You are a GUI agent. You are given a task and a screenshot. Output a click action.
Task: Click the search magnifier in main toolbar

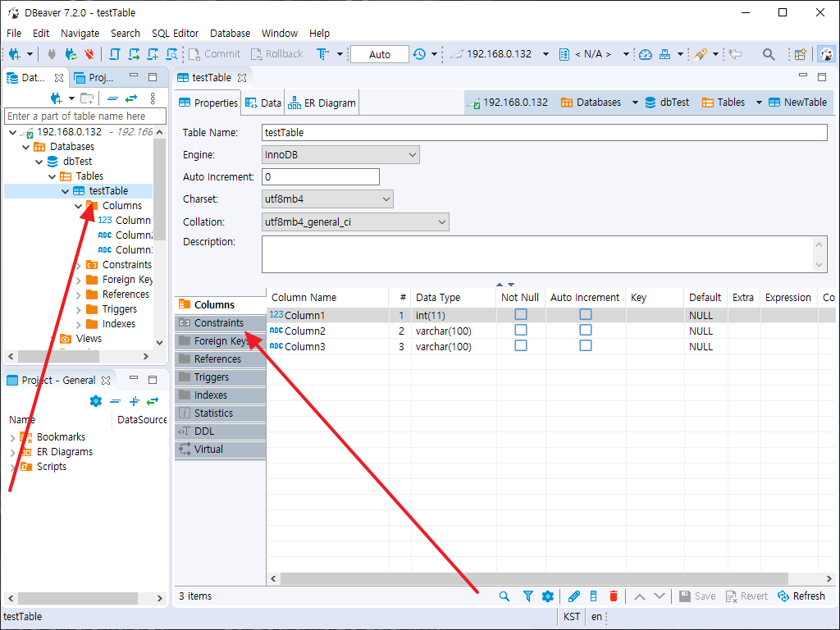(x=769, y=54)
